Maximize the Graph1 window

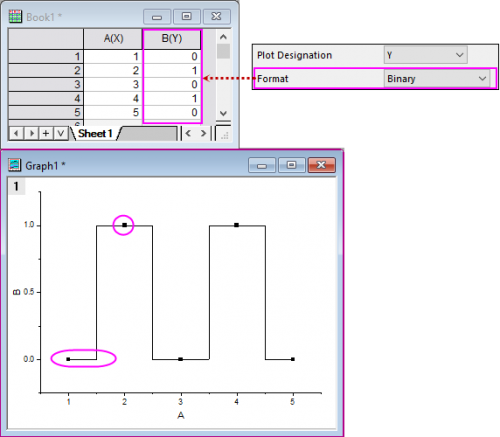click(292, 165)
